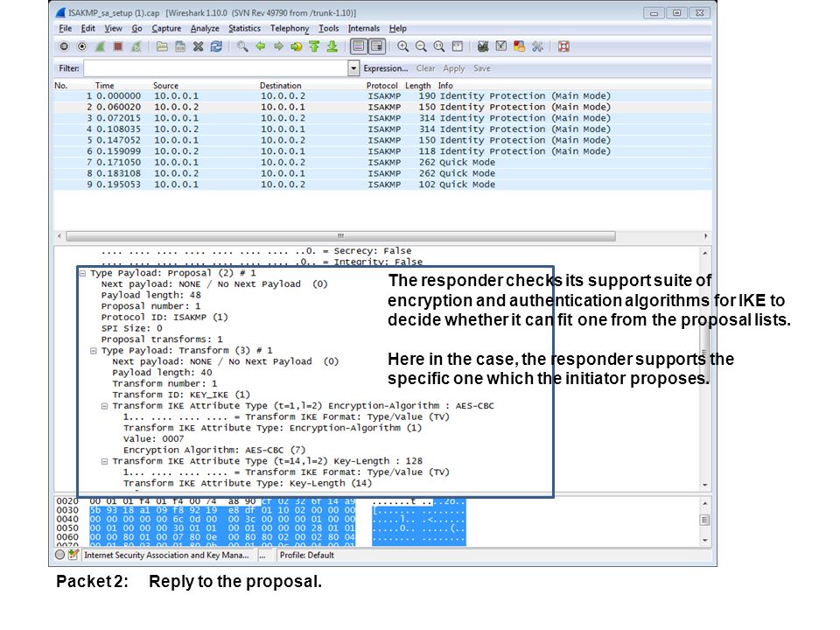
Task: Select packet 2 from 10.0.0.2
Action: click(x=382, y=107)
